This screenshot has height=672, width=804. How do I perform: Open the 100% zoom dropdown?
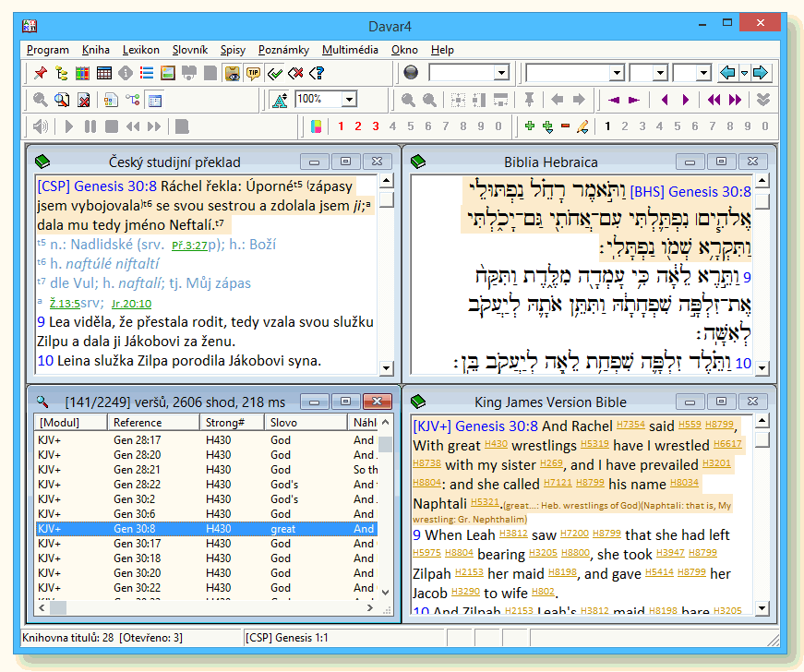(x=349, y=100)
